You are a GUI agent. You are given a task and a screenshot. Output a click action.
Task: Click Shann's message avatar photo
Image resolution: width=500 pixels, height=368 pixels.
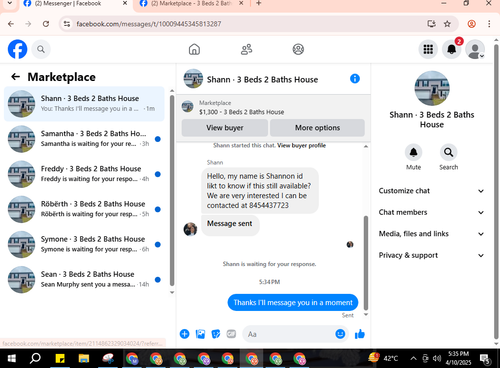click(190, 229)
